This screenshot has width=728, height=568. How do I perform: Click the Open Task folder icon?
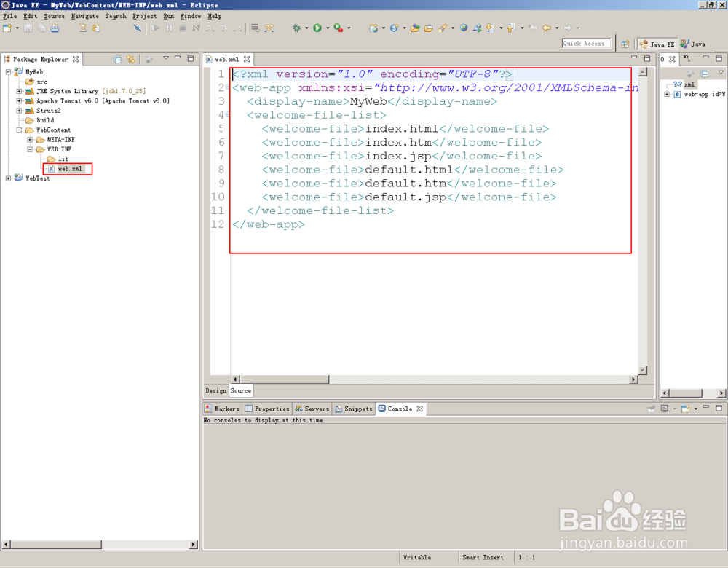coord(428,28)
